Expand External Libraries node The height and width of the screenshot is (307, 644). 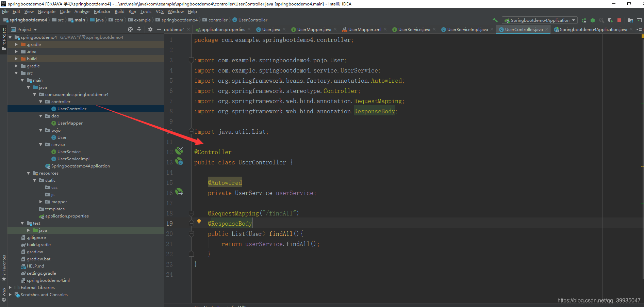tap(10, 288)
